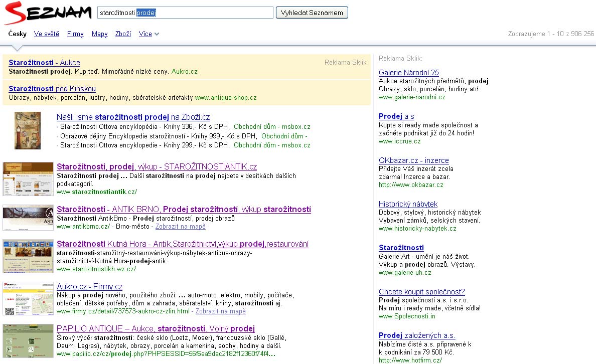The width and height of the screenshot is (596, 364).
Task: Click the Seznam logo
Action: [x=48, y=13]
